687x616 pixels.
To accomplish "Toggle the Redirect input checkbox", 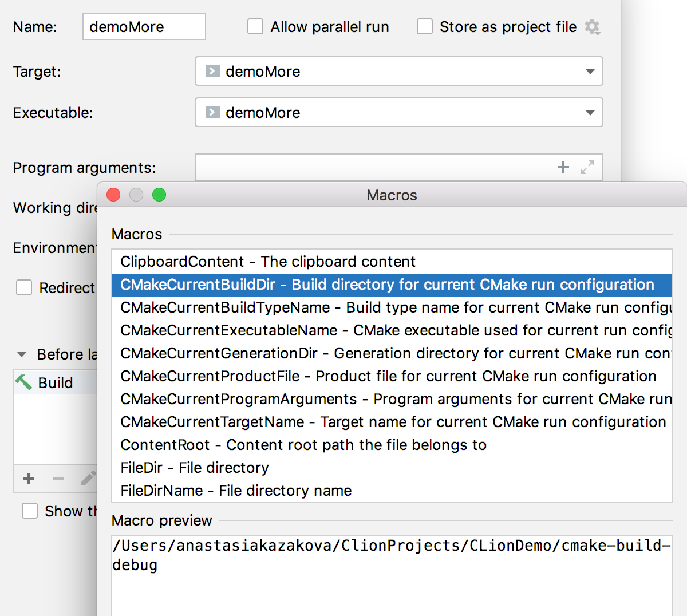I will (24, 287).
